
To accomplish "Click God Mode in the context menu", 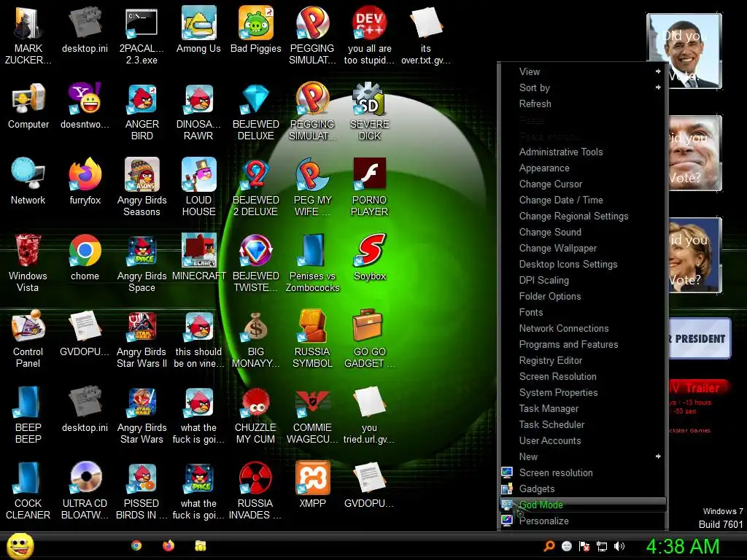I will (x=583, y=505).
